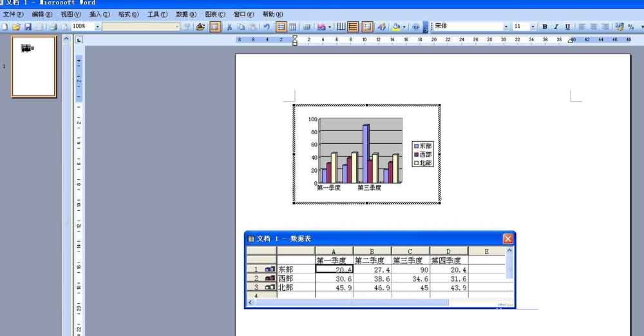Viewport: 644px width, 336px height.
Task: Open the font size 11 dropdown arrow
Action: pyautogui.click(x=533, y=26)
